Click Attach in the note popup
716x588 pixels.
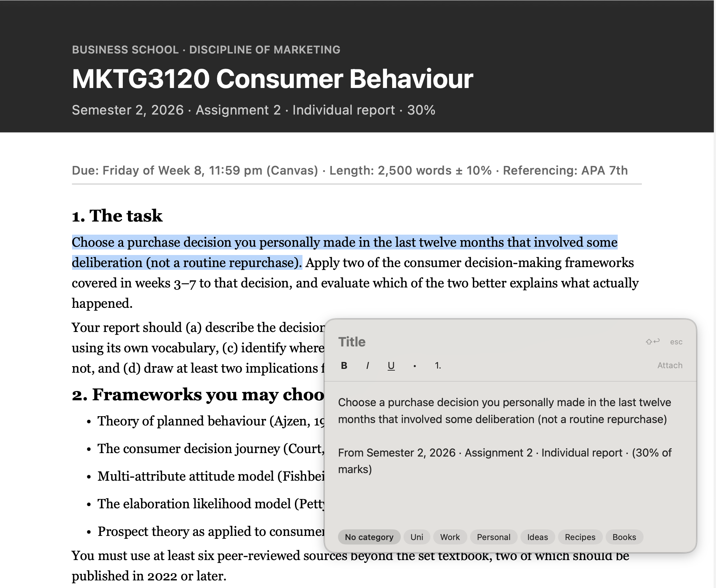click(x=670, y=365)
